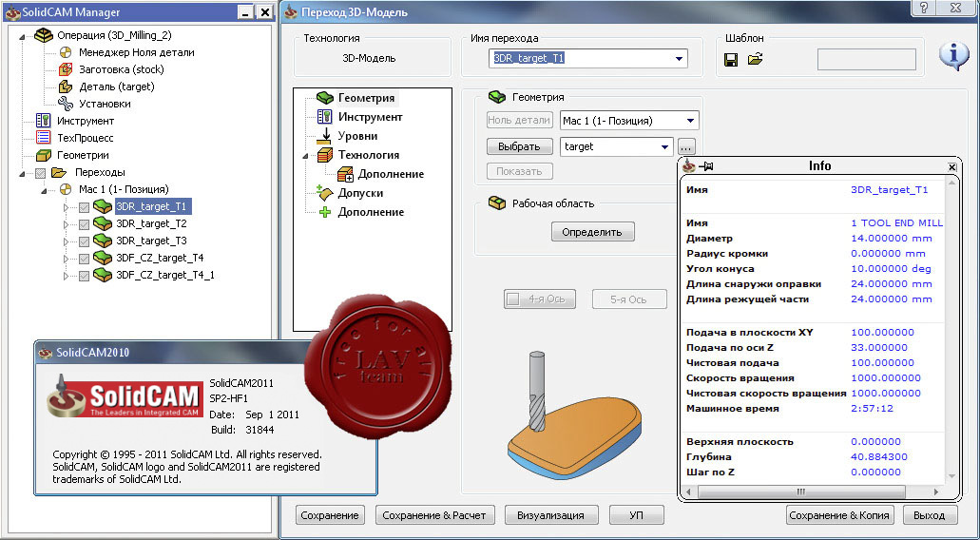This screenshot has width=980, height=540.
Task: Click the Уровни down-arrow icon
Action: 325,136
